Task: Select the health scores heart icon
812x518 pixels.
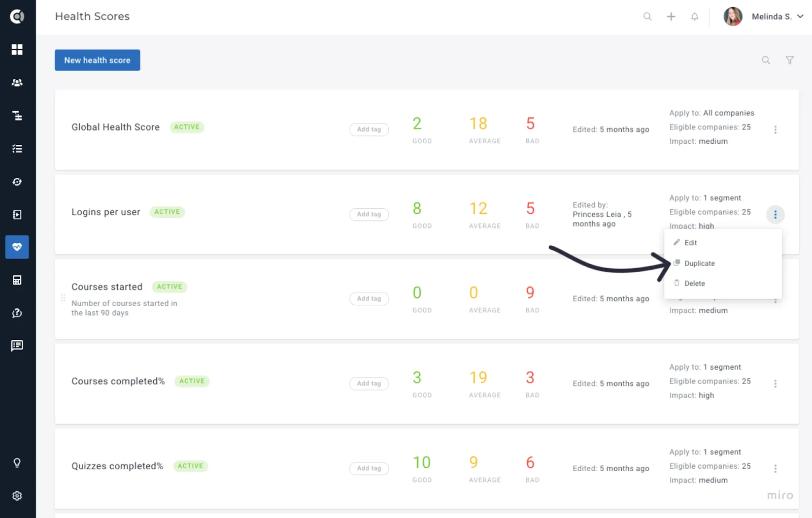Action: [17, 247]
